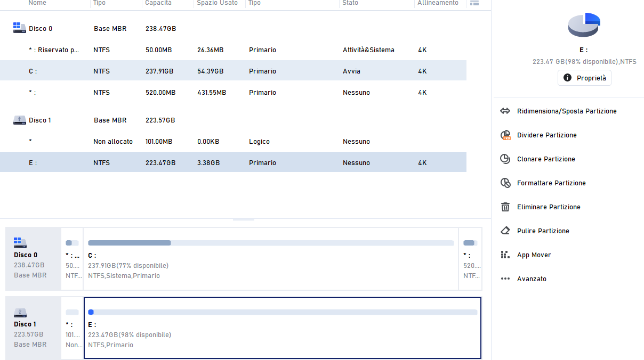Click the E: partition block in disk map
644x360 pixels.
283,328
